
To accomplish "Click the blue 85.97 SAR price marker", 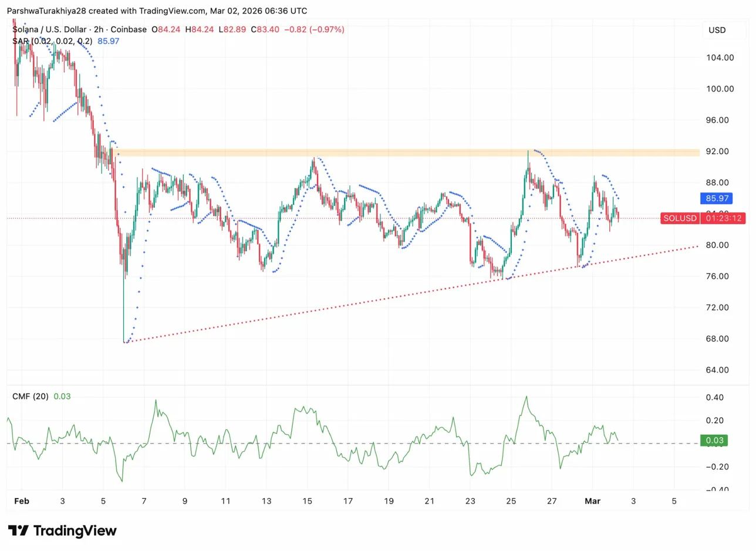I will coord(716,198).
